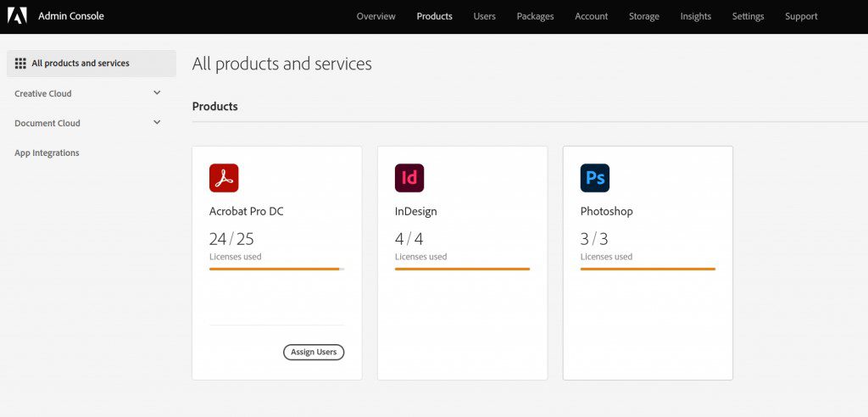Open the Photoshop product card title

[606, 211]
